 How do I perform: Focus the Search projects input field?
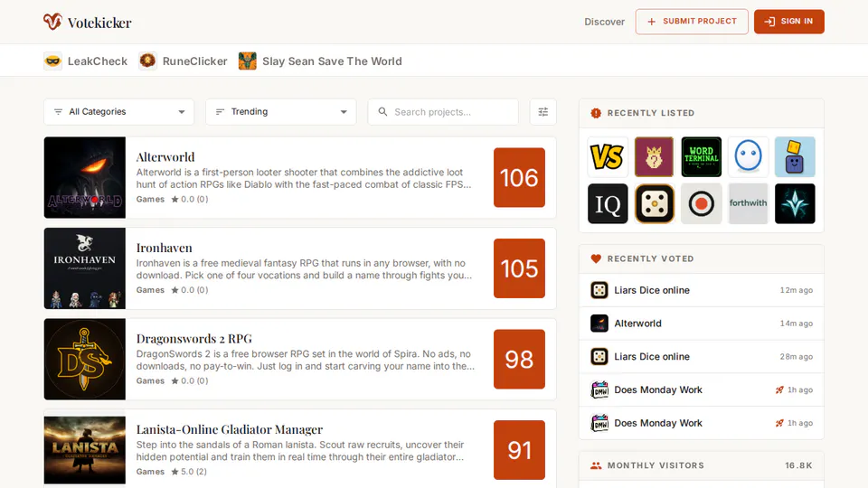(443, 112)
